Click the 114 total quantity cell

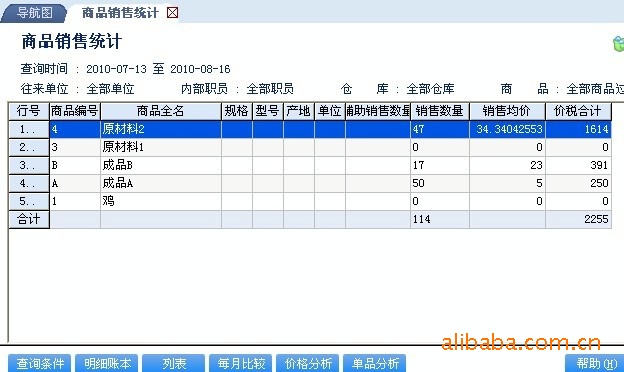click(x=440, y=219)
